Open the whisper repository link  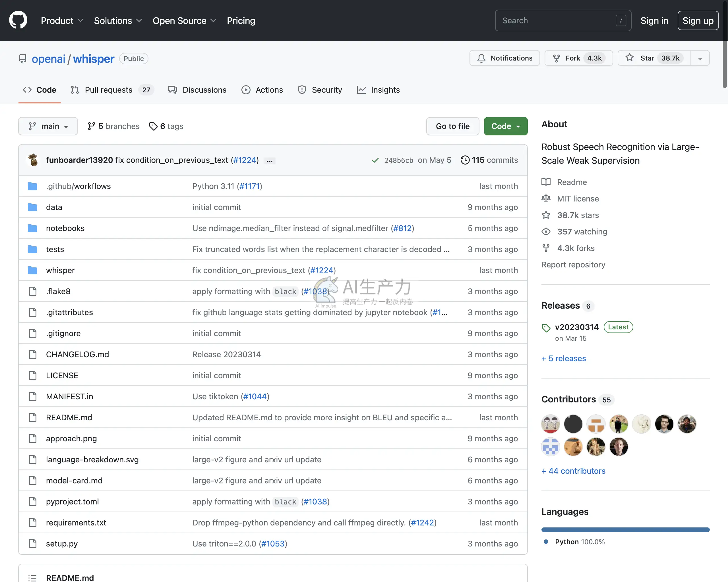pyautogui.click(x=94, y=59)
